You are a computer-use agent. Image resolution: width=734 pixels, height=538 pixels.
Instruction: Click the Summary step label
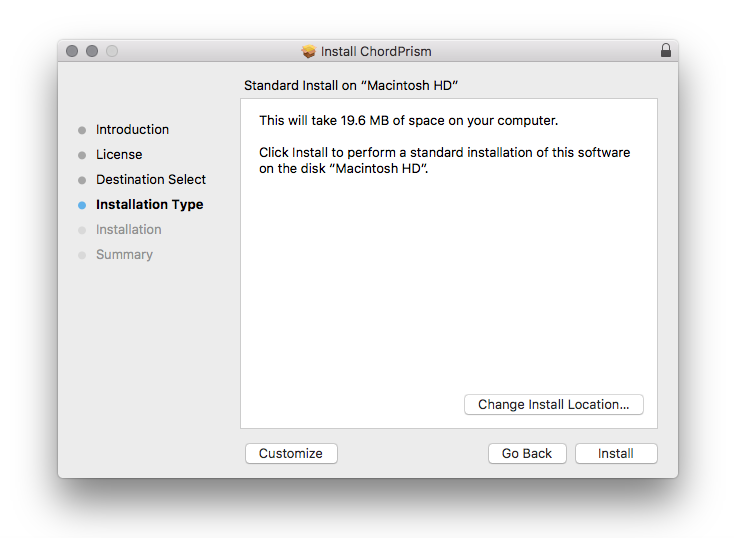124,255
